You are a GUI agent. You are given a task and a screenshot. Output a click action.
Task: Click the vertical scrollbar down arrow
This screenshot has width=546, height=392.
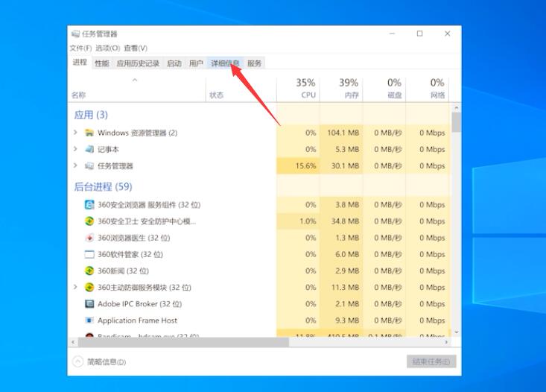click(x=456, y=332)
